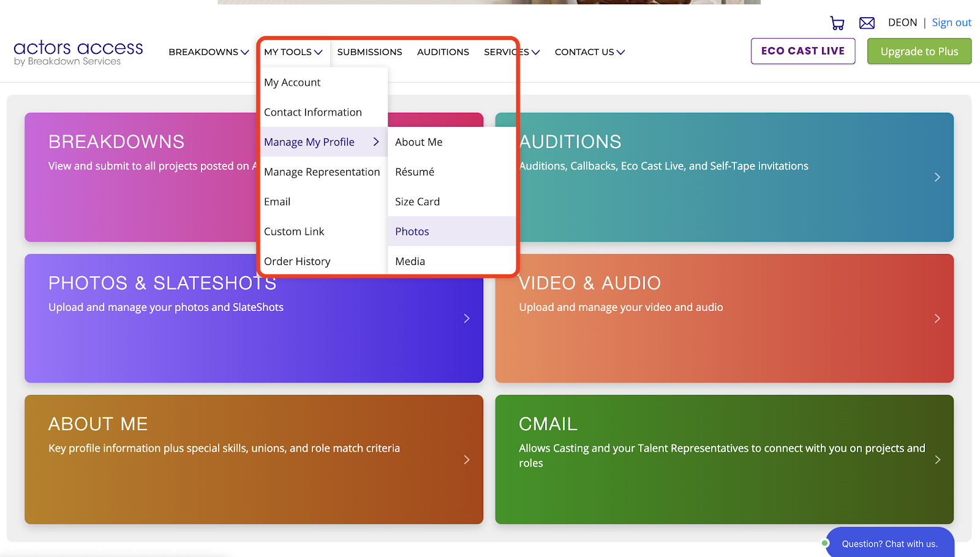980x557 pixels.
Task: Open the About Me card heading
Action: pos(98,424)
